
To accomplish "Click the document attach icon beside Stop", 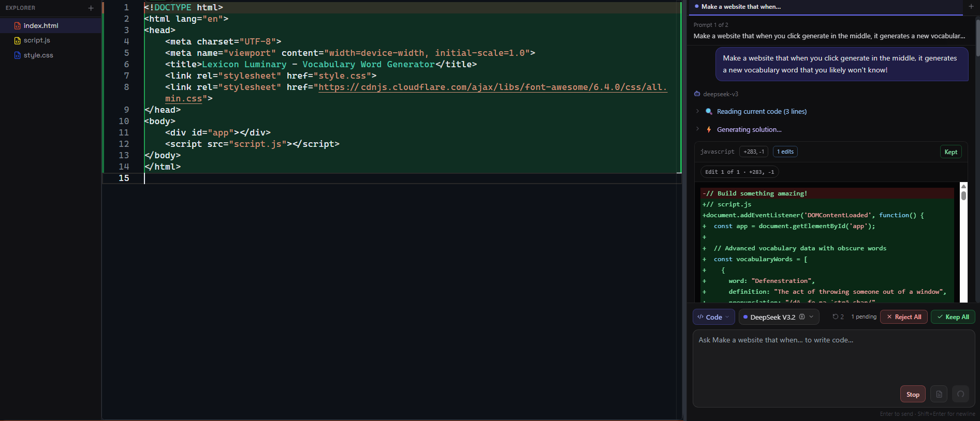I will (x=939, y=394).
